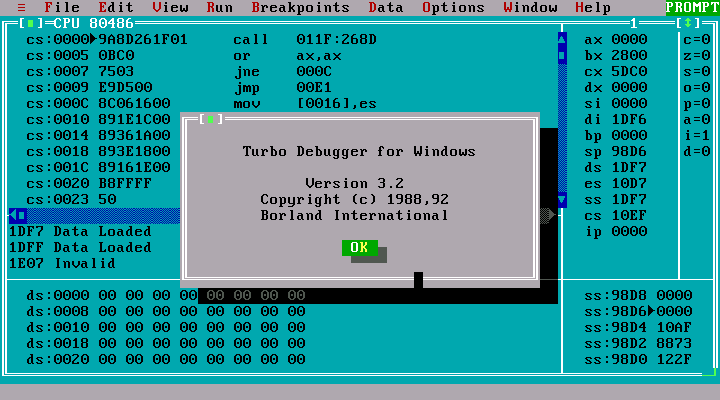This screenshot has height=400, width=720.
Task: Select code line cs:0020 B8FFFF
Action: tap(90, 183)
